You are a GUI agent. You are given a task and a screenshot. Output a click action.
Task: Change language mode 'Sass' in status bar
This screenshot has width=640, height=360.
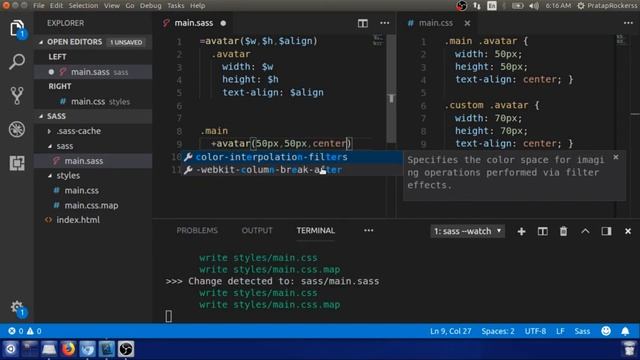[x=582, y=331]
